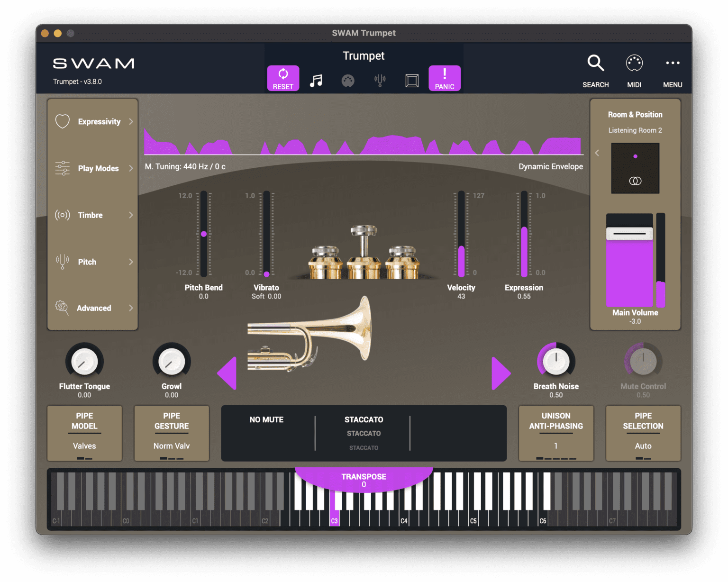Click the Search magnifier icon
This screenshot has height=582, width=728.
point(595,63)
